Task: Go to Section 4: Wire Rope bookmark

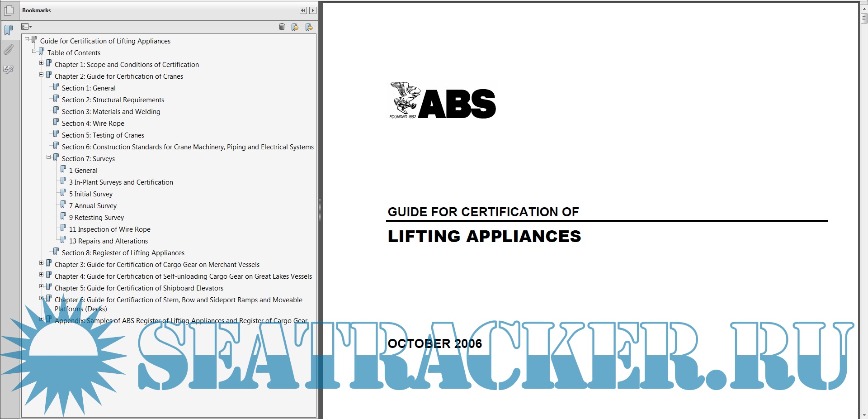Action: (93, 124)
